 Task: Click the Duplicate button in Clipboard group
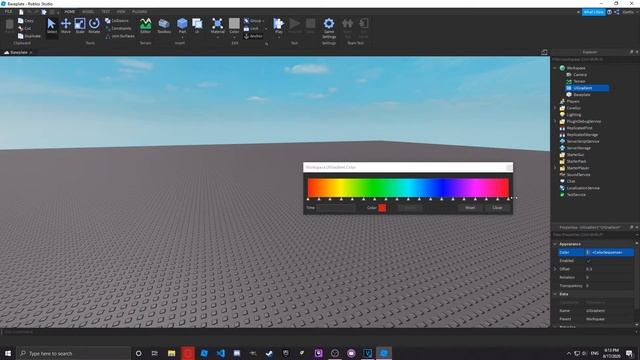click(29, 36)
